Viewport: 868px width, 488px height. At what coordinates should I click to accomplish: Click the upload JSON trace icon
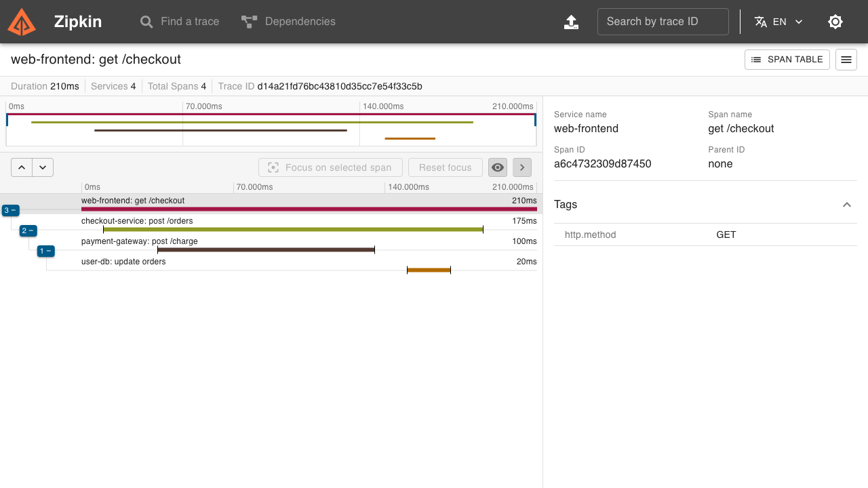(x=572, y=22)
